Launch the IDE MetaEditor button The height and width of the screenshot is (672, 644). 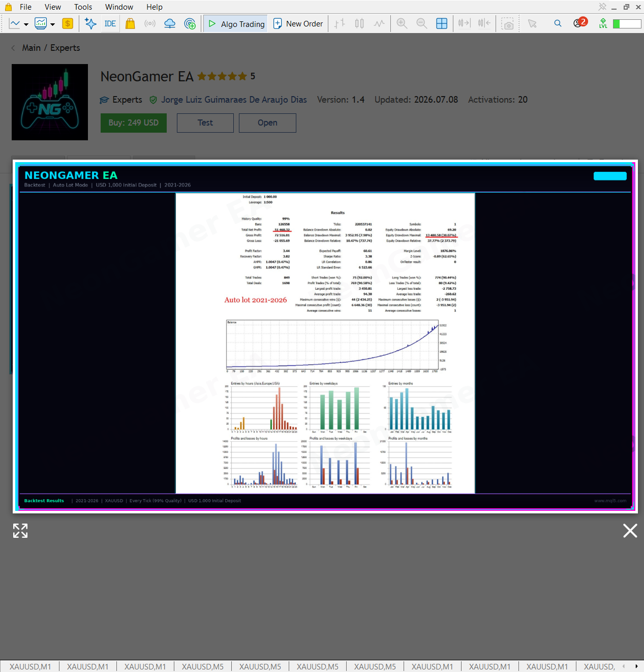click(110, 23)
